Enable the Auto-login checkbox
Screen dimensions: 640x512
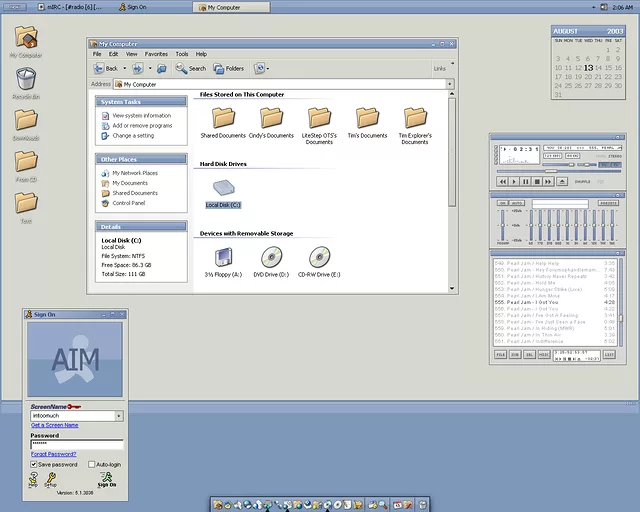click(x=90, y=464)
